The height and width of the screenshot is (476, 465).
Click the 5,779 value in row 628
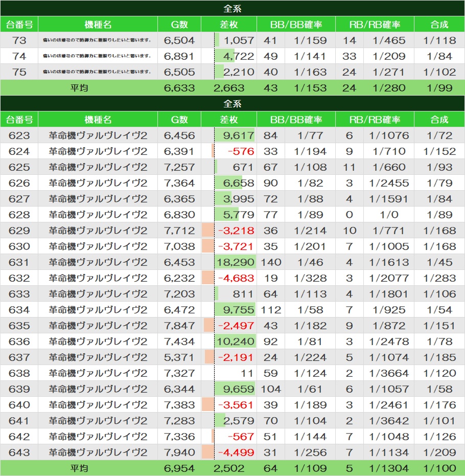(239, 215)
